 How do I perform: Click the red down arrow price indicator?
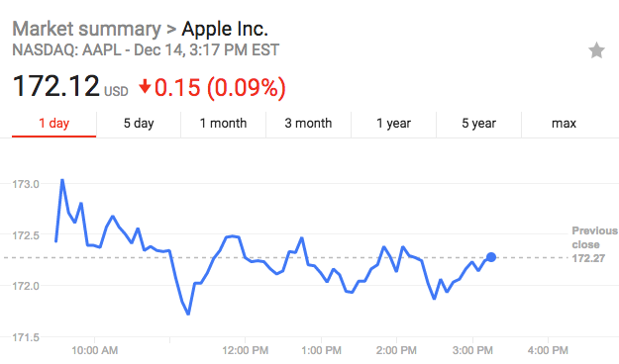coord(145,87)
